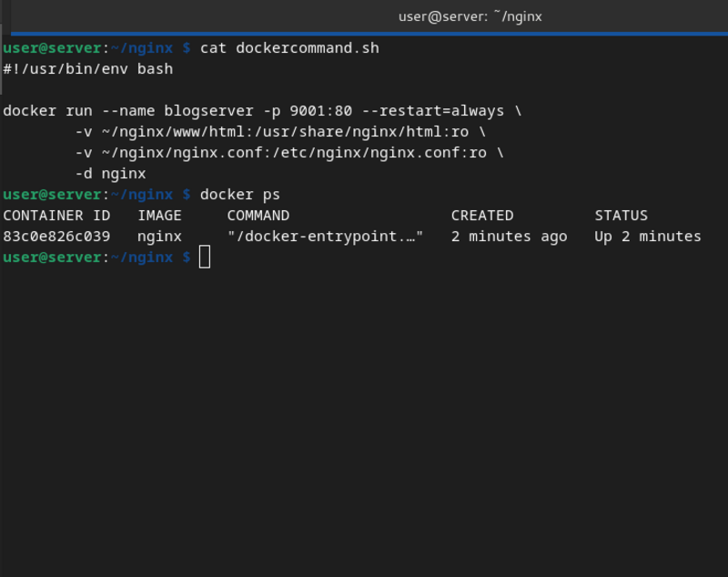Click the 'Up 2 minutes' status value

click(648, 237)
